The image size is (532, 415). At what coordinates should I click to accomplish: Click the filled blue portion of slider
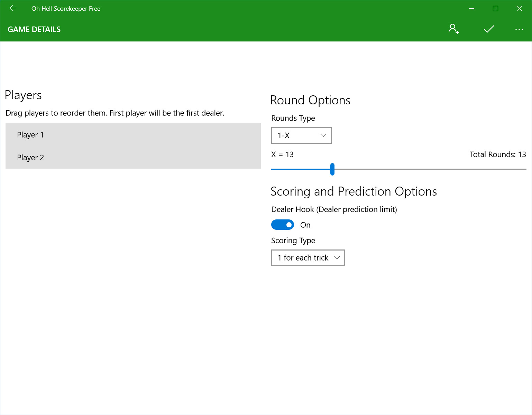(x=300, y=169)
